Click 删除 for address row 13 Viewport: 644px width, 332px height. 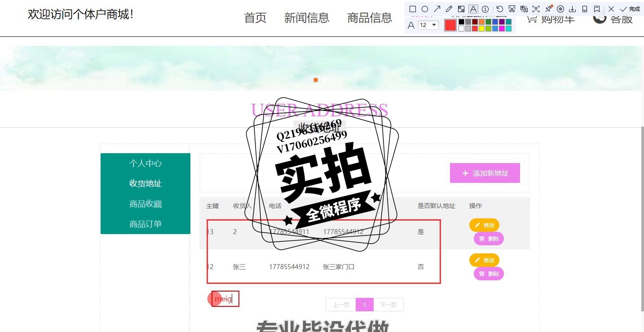tap(489, 239)
